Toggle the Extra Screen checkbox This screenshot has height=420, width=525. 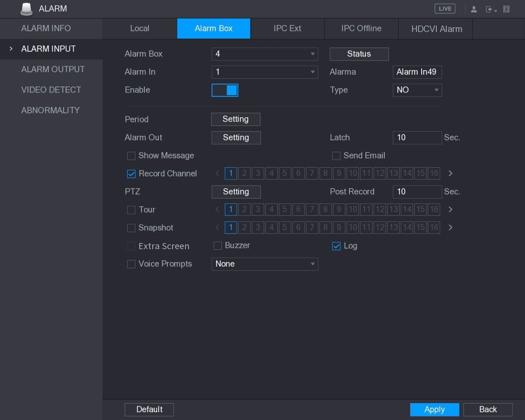[131, 246]
